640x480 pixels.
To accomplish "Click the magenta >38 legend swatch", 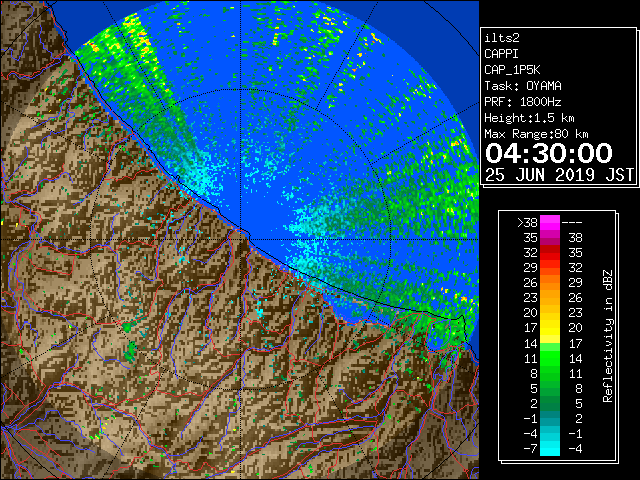I will [550, 223].
